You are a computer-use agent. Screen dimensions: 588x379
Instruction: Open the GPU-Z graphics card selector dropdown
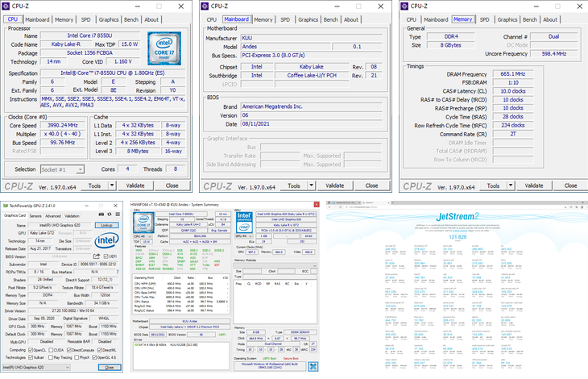coord(36,368)
